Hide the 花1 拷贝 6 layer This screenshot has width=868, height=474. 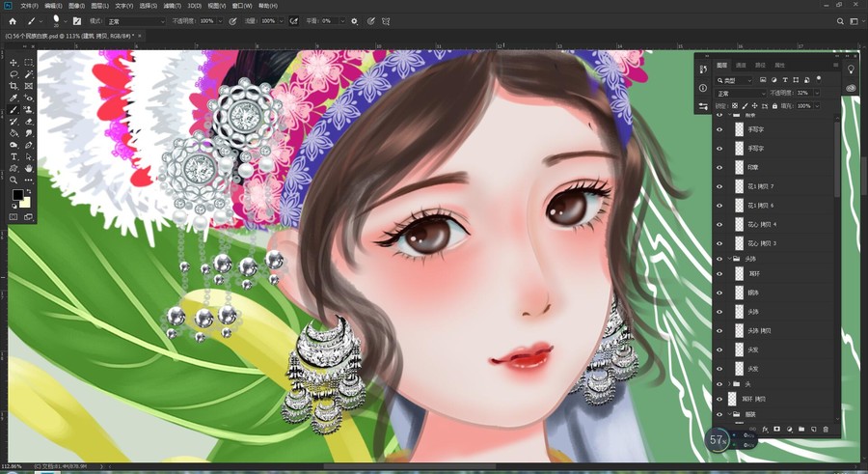(x=719, y=205)
